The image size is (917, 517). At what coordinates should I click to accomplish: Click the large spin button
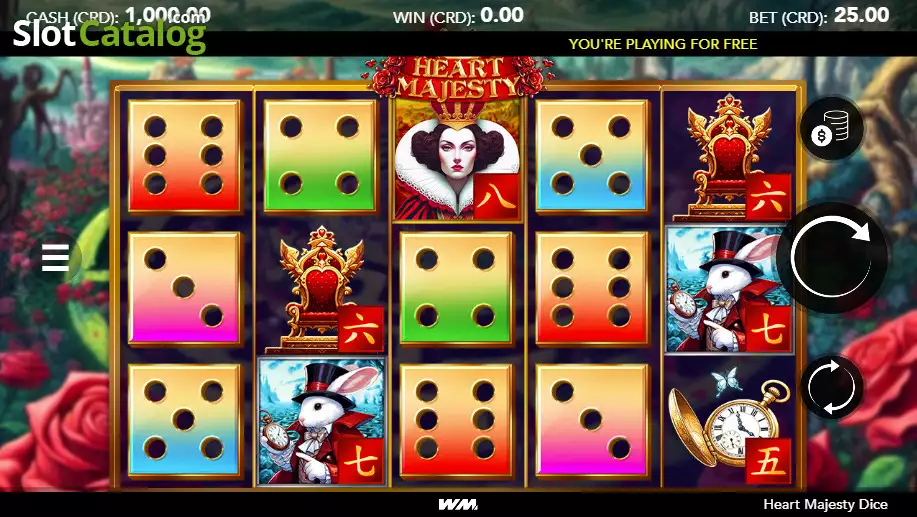831,257
